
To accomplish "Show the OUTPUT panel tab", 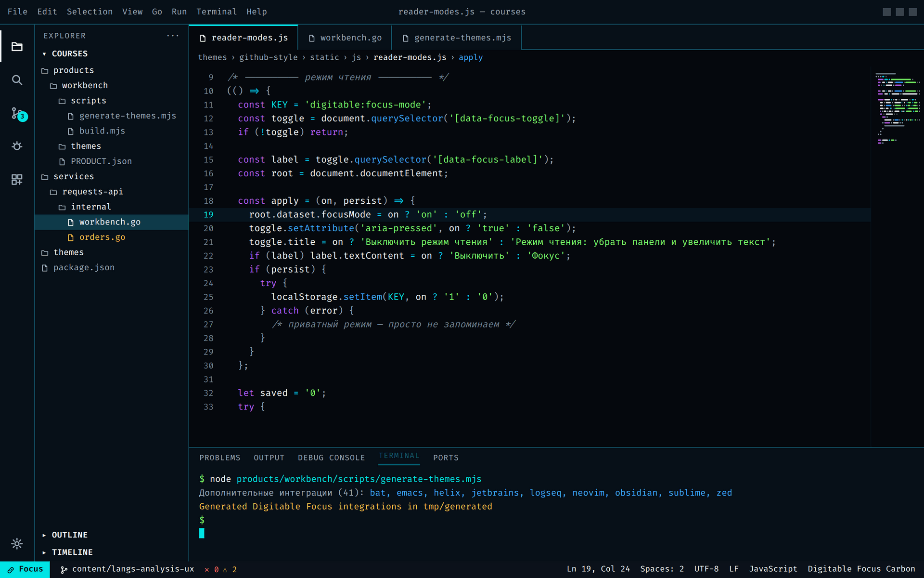I will click(x=269, y=458).
